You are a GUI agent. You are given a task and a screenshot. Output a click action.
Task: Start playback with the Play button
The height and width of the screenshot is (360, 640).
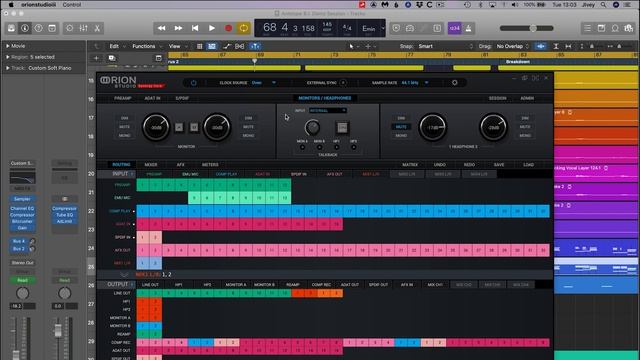(x=212, y=28)
